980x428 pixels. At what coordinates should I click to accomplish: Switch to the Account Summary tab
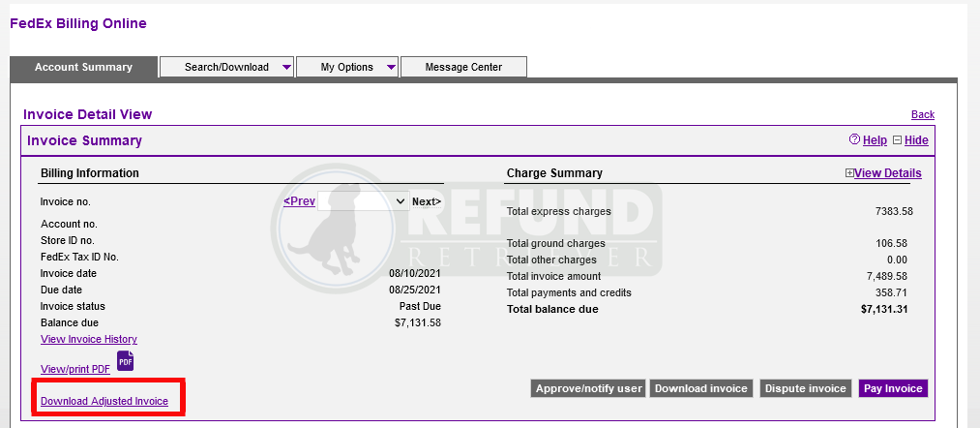click(84, 67)
